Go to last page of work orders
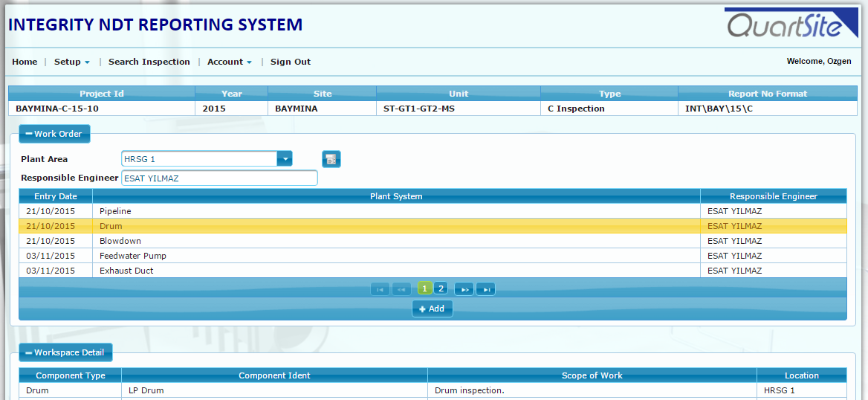This screenshot has width=868, height=400. pyautogui.click(x=485, y=288)
